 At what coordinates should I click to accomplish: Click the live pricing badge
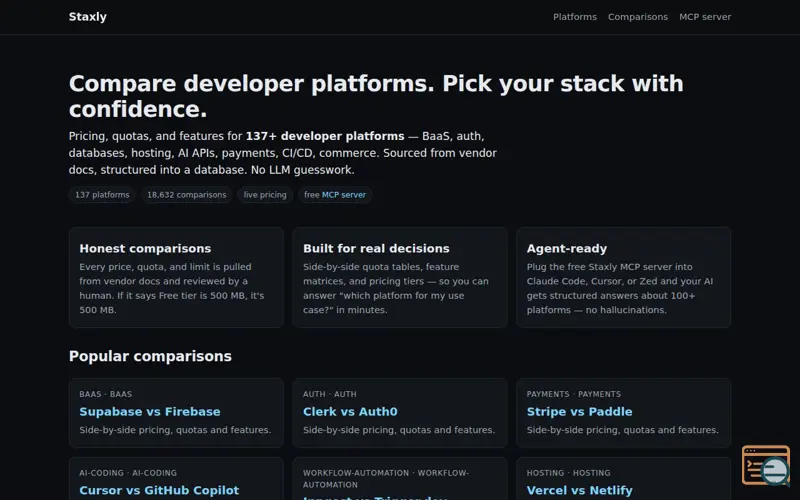[x=265, y=195]
